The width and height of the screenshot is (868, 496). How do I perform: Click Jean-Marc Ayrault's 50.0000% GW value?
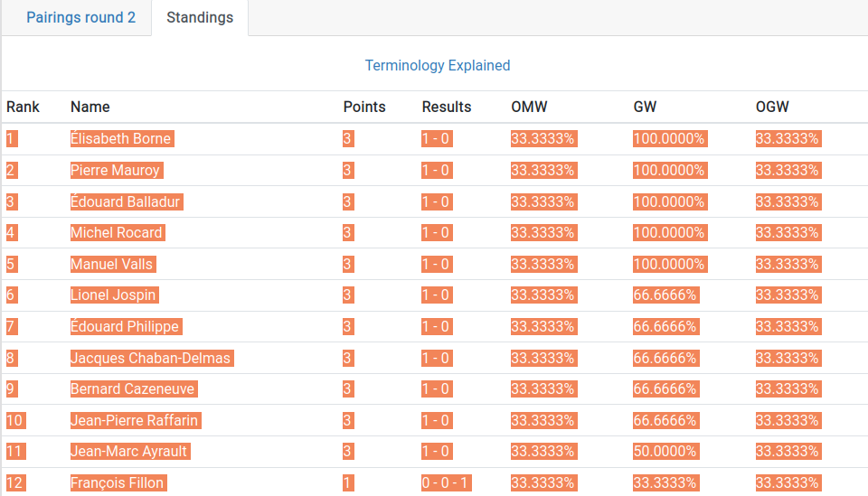(x=665, y=452)
